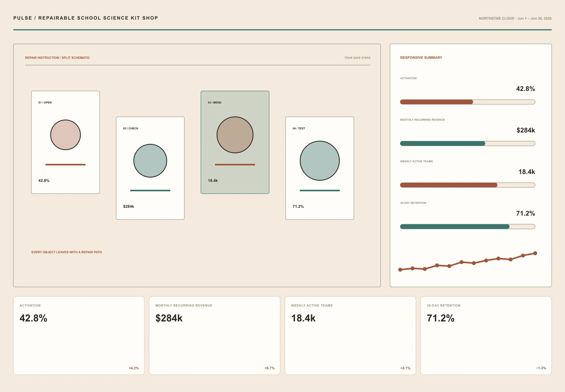The image size is (565, 392).
Task: Click the large teal circle in TEST card
Action: (x=320, y=161)
